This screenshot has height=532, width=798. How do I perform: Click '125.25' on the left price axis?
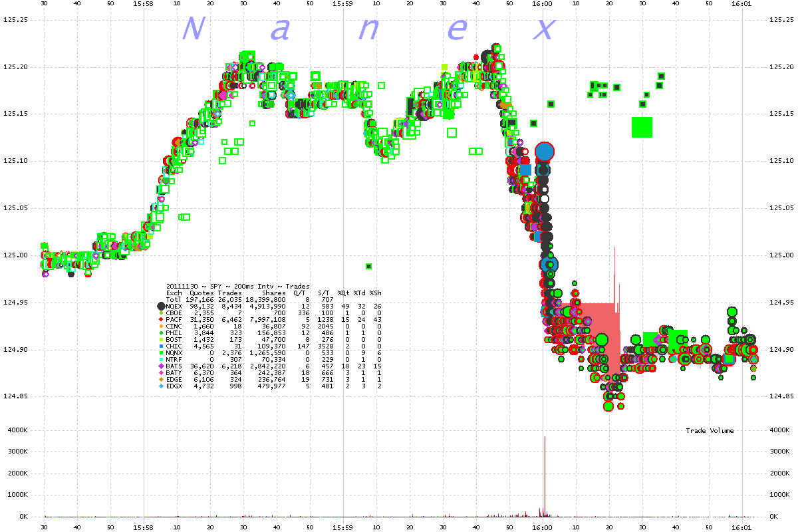coord(15,20)
